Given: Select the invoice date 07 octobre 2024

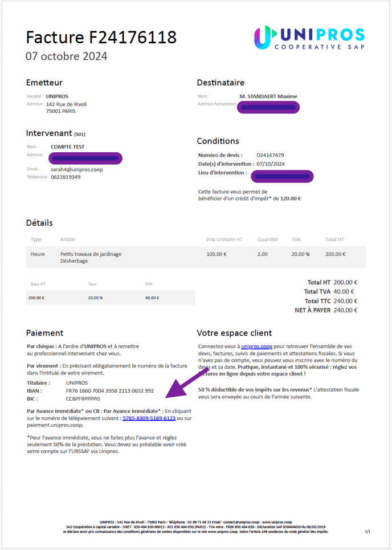Looking at the screenshot, I should pyautogui.click(x=67, y=56).
